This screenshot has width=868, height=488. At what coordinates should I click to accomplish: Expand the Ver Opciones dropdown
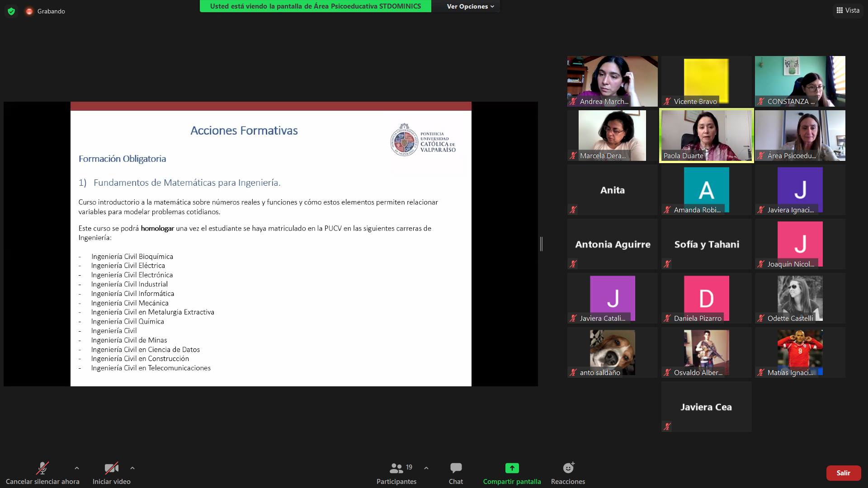pyautogui.click(x=470, y=6)
